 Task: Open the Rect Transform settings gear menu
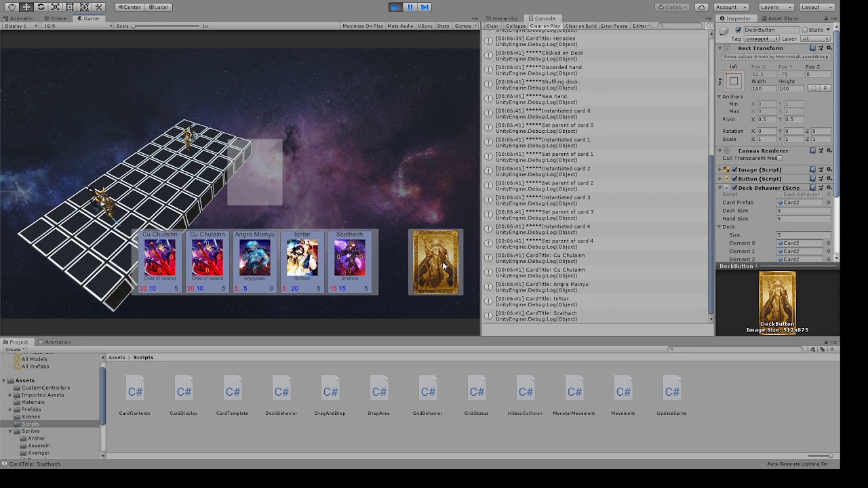point(829,48)
